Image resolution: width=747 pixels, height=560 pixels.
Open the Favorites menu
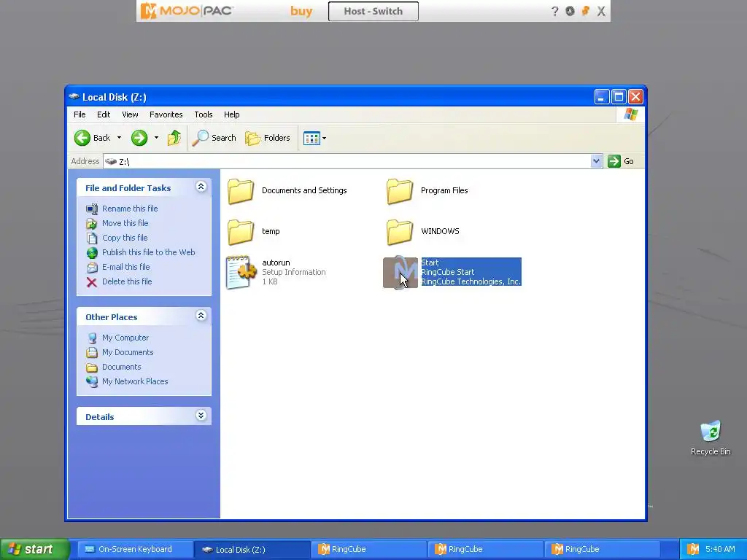166,114
